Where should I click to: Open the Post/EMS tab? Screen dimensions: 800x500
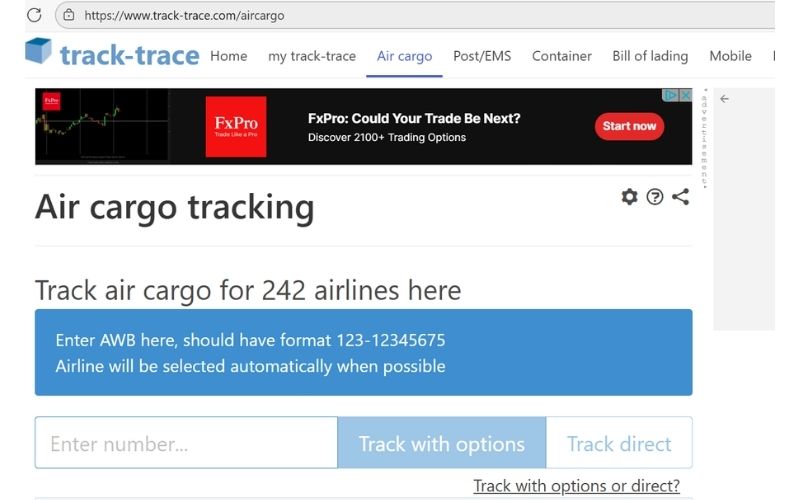click(x=482, y=56)
